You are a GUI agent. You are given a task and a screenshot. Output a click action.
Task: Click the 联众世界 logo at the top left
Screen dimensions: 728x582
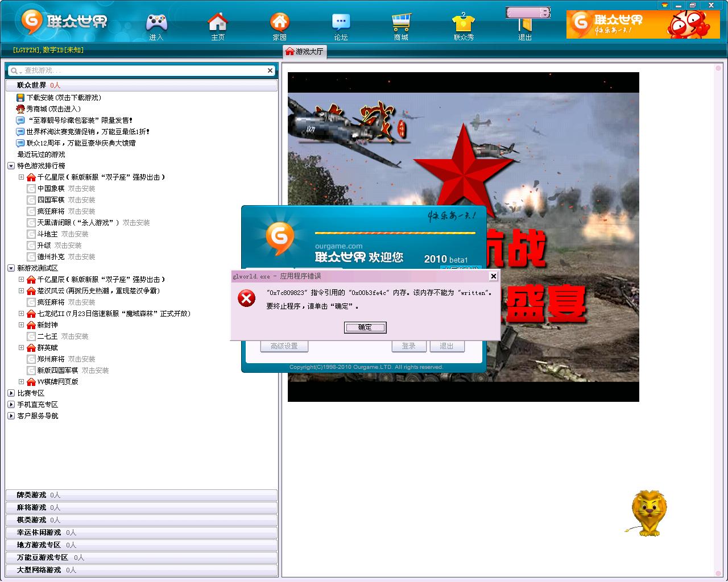tap(64, 22)
